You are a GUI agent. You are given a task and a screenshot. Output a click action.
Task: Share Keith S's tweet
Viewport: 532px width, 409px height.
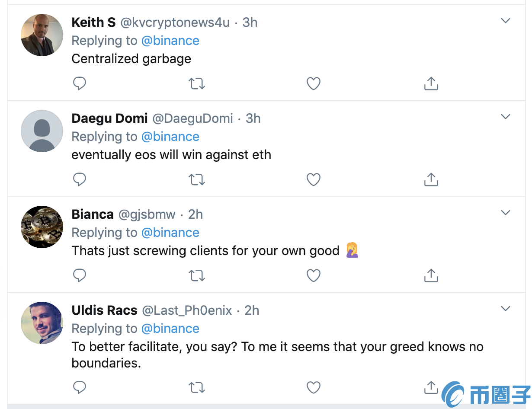pyautogui.click(x=431, y=83)
